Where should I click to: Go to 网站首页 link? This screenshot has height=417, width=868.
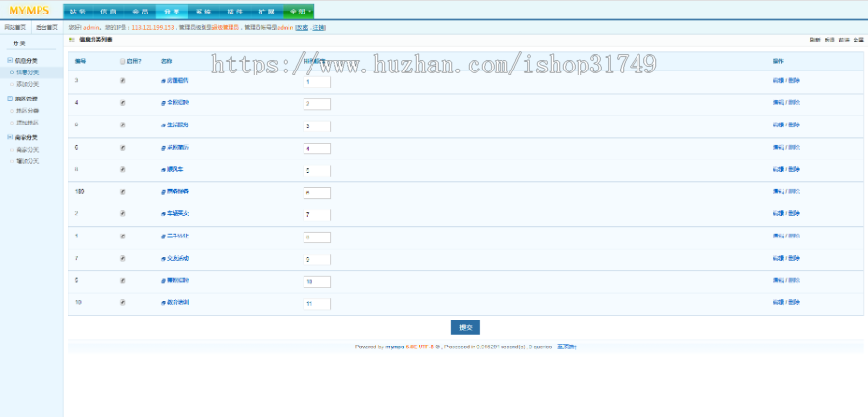14,27
